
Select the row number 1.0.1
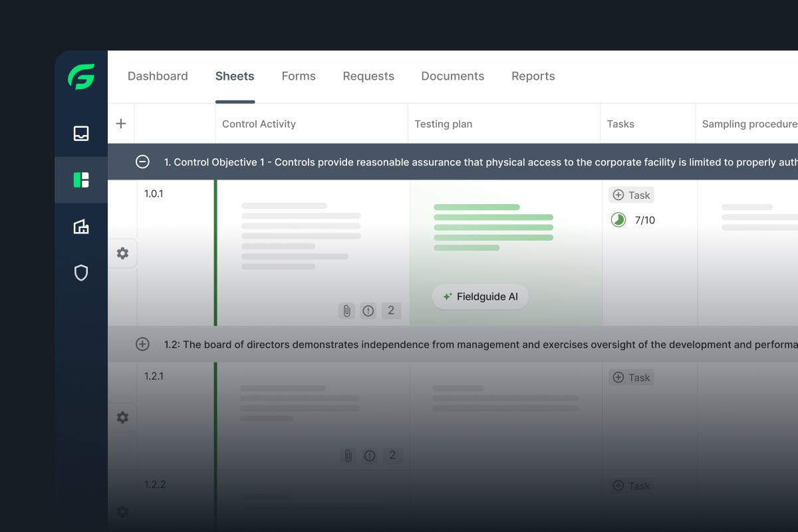(154, 194)
